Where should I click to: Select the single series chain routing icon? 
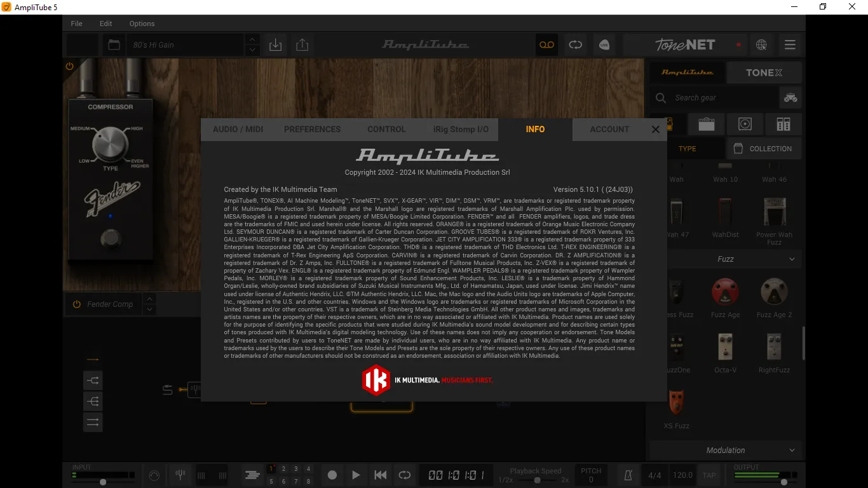coord(93,360)
